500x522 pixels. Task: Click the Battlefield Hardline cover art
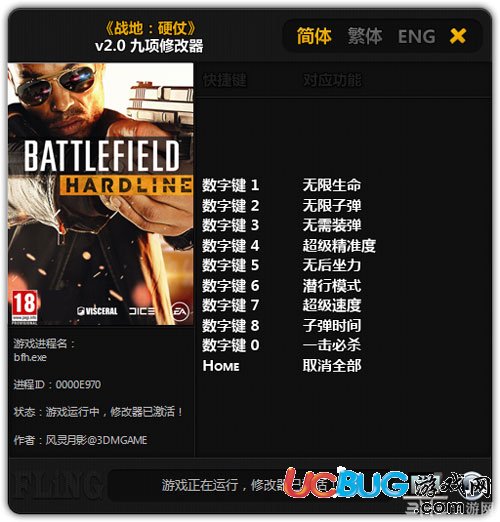click(101, 194)
